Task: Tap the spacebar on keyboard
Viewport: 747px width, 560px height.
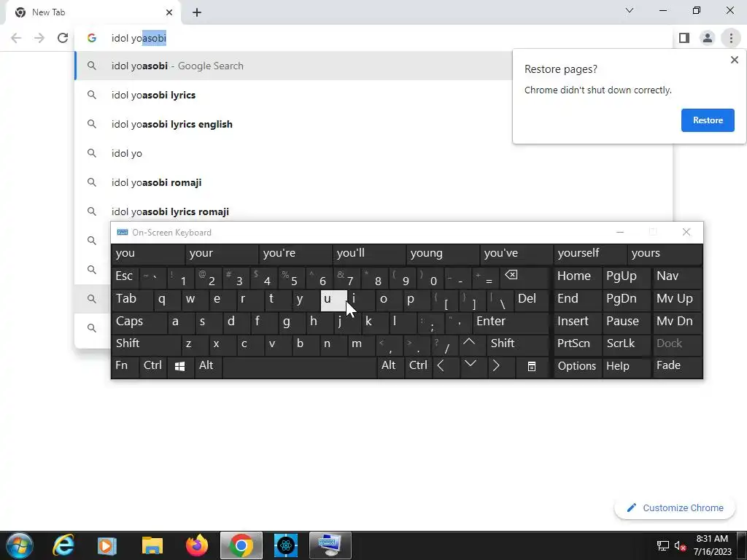Action: click(300, 366)
